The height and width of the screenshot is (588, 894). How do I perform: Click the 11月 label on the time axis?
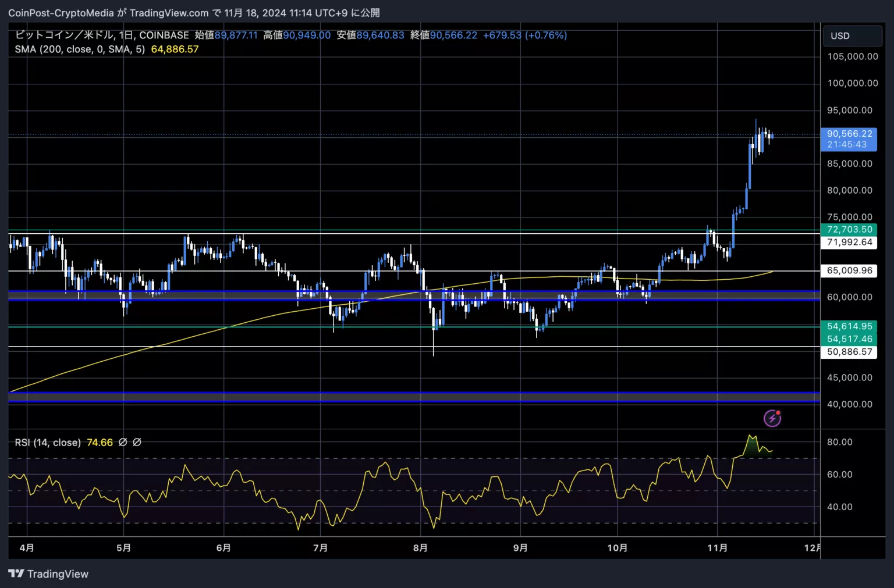click(x=717, y=548)
